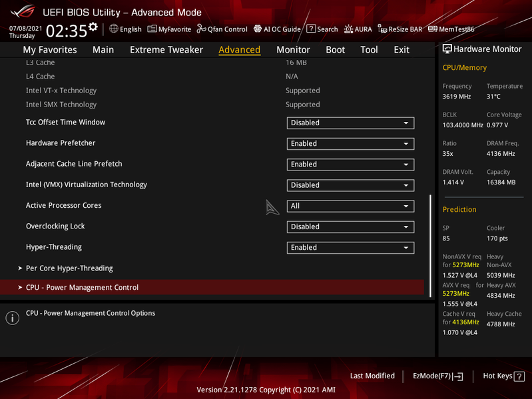Open Hyper-Threading dropdown

coord(350,248)
